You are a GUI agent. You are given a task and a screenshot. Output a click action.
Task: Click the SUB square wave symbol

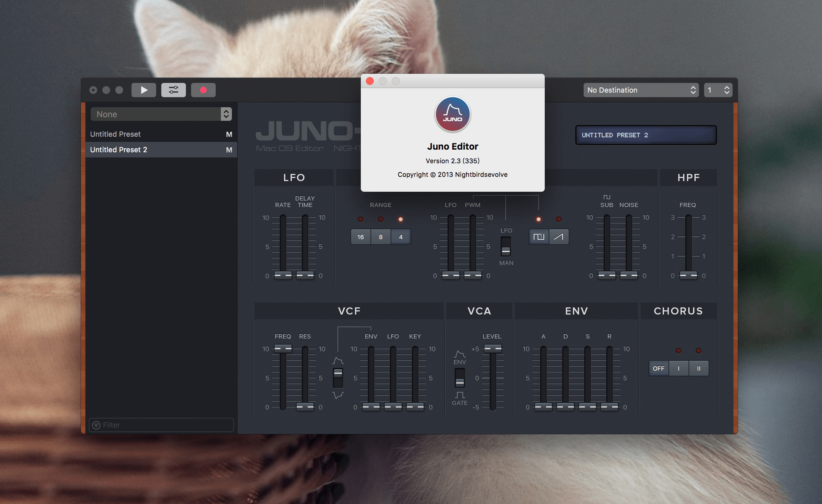click(607, 197)
